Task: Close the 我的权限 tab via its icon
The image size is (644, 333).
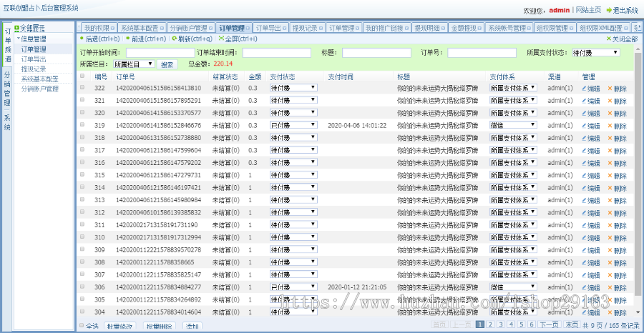Action: [112, 29]
